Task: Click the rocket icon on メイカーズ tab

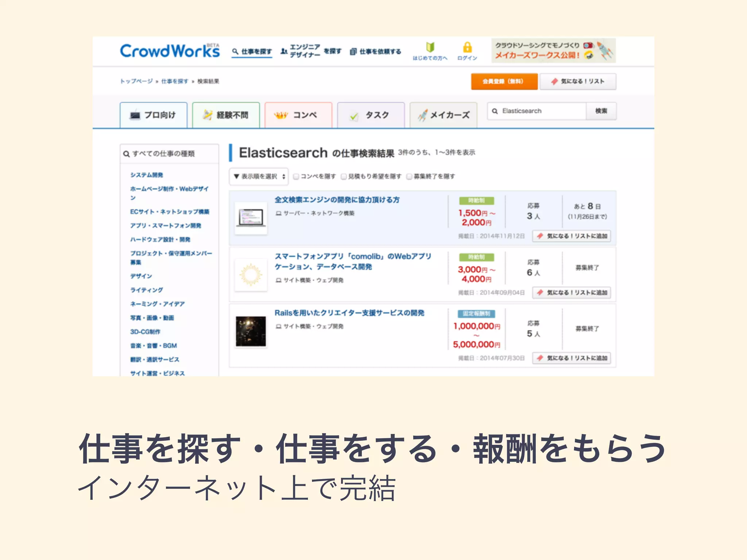Action: click(x=423, y=115)
